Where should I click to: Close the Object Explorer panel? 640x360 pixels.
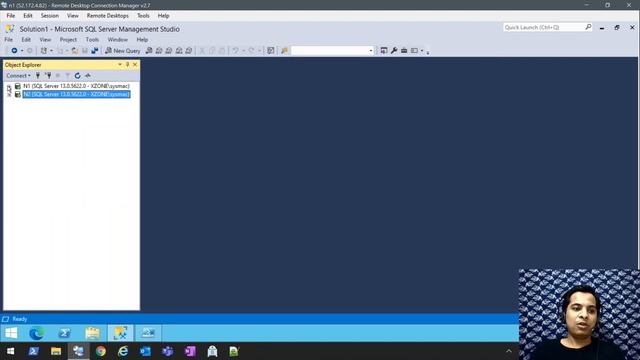pos(135,64)
